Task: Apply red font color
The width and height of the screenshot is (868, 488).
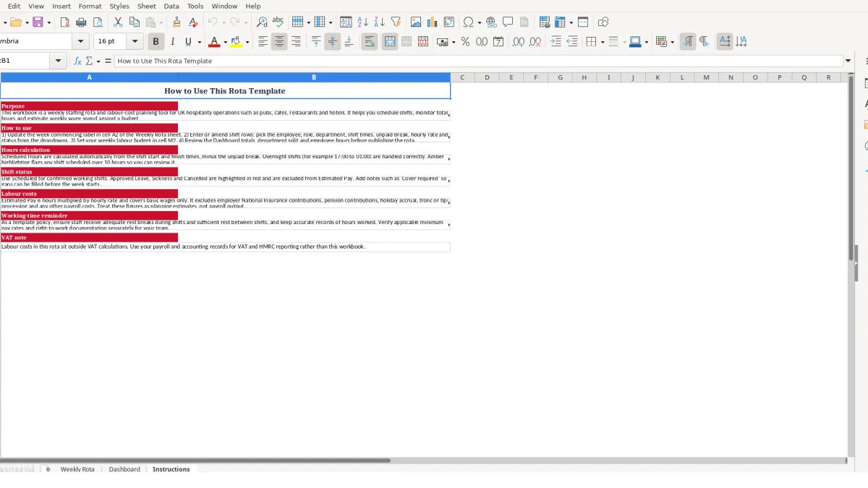Action: (x=214, y=42)
